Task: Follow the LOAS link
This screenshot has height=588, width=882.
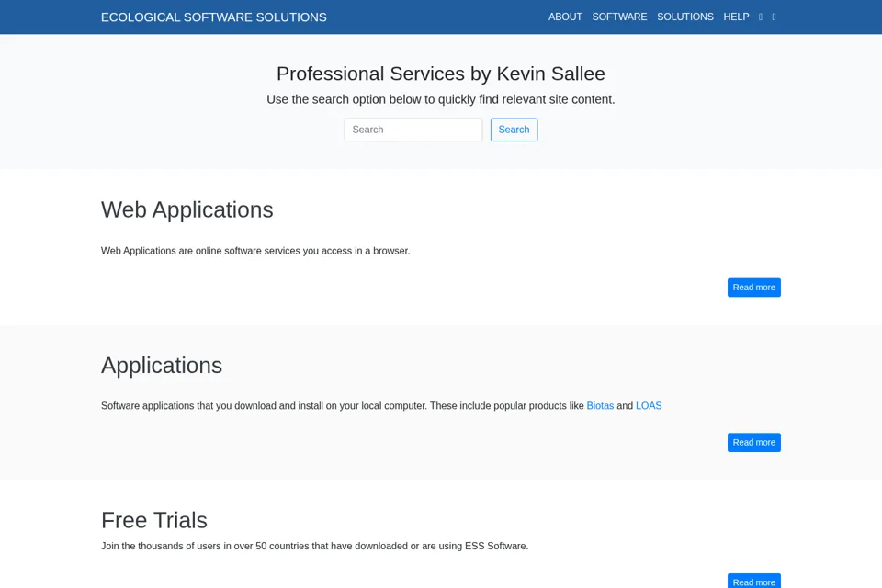Action: click(x=649, y=406)
